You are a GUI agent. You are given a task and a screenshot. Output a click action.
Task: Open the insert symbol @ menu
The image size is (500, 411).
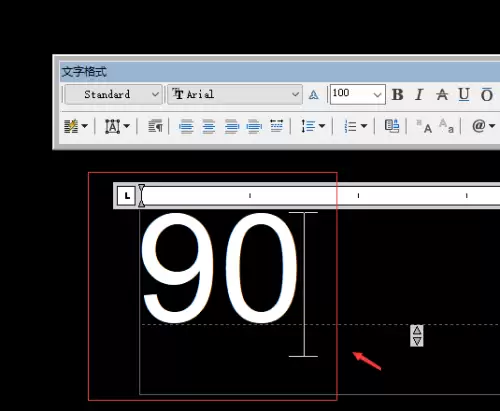(x=483, y=126)
